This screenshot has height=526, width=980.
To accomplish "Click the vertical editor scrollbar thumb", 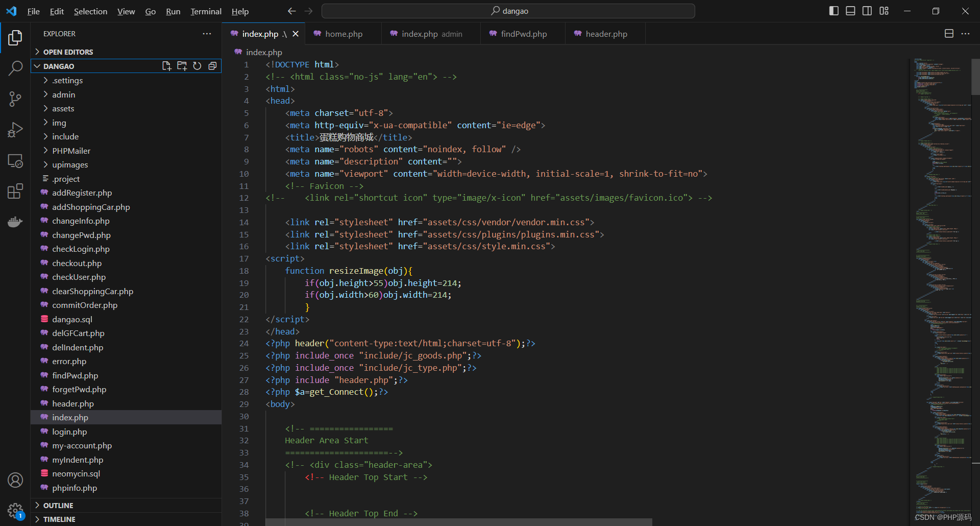I will [x=975, y=77].
